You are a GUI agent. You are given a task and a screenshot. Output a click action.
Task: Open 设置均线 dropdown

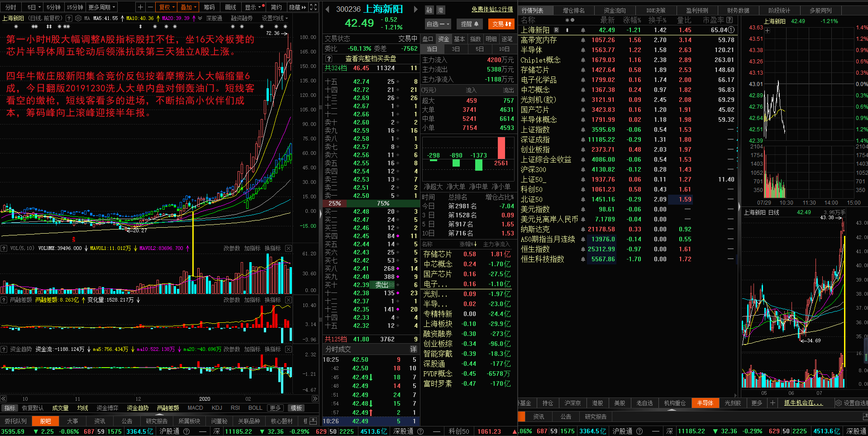pos(275,19)
